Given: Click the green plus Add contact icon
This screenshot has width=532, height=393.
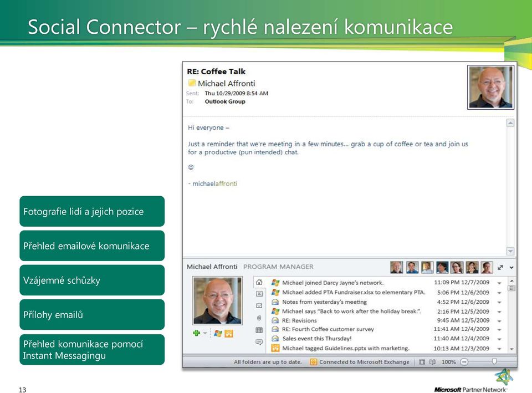Looking at the screenshot, I should [196, 333].
